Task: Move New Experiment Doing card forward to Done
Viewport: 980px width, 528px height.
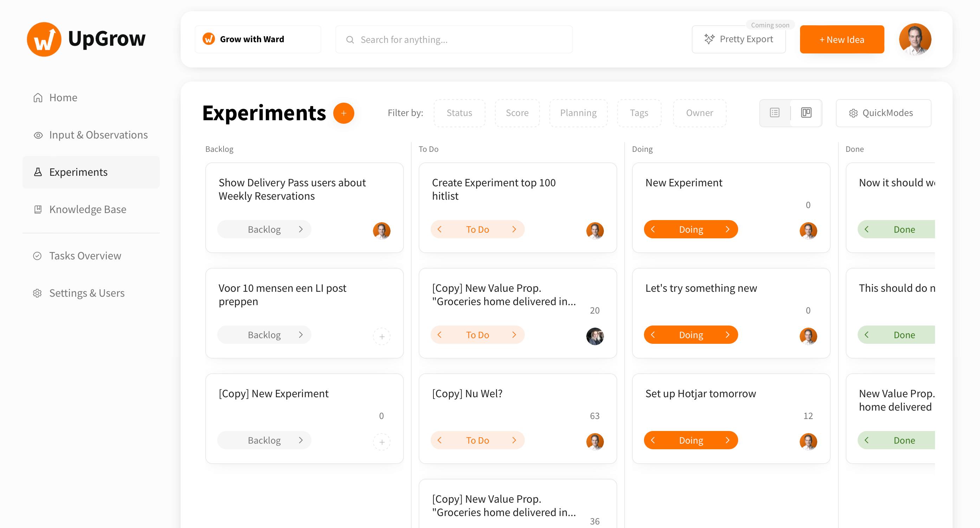Action: tap(727, 229)
